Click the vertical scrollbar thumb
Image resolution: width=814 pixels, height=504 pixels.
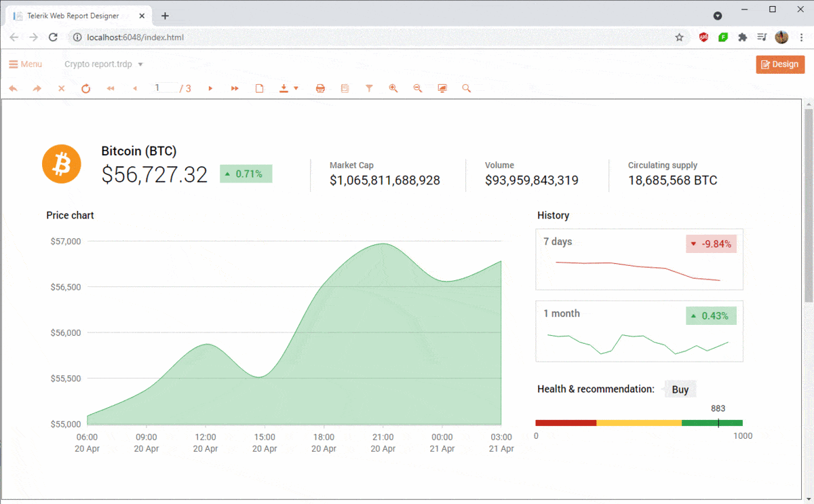tap(808, 205)
